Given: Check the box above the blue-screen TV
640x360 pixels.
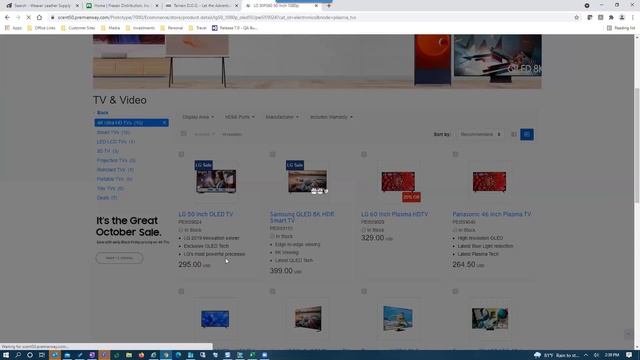Looking at the screenshot, I should tap(181, 291).
